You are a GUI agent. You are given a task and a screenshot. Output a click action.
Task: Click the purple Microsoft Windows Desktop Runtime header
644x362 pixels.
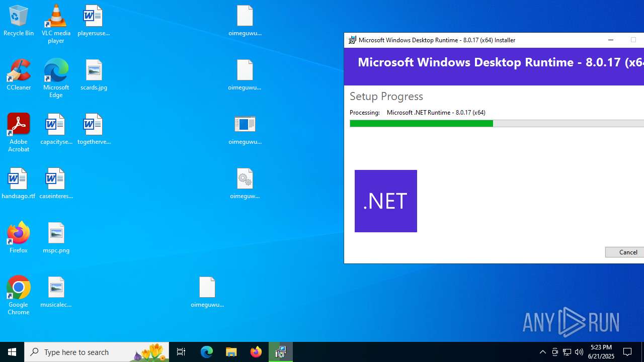[x=494, y=66]
